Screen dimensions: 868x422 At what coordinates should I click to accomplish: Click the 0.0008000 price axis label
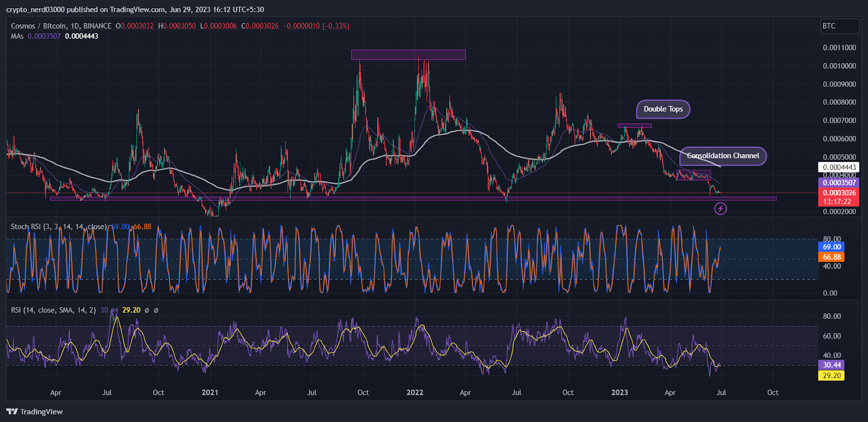click(x=839, y=103)
